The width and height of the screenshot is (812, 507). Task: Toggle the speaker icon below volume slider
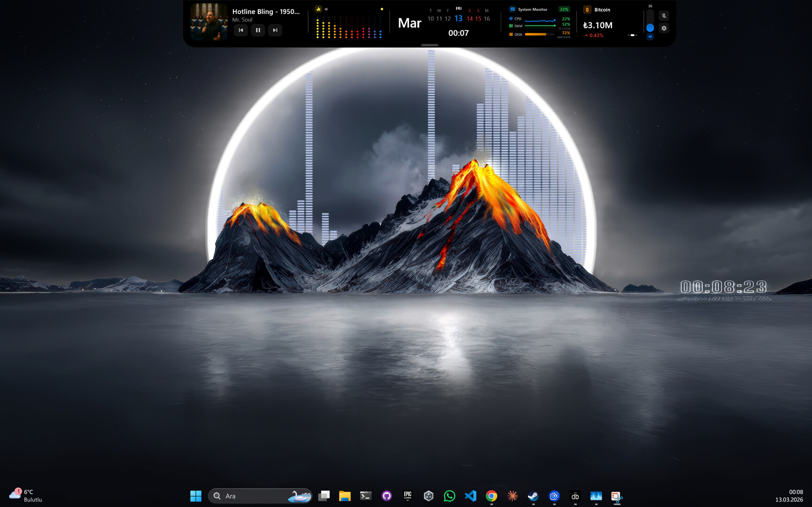650,37
